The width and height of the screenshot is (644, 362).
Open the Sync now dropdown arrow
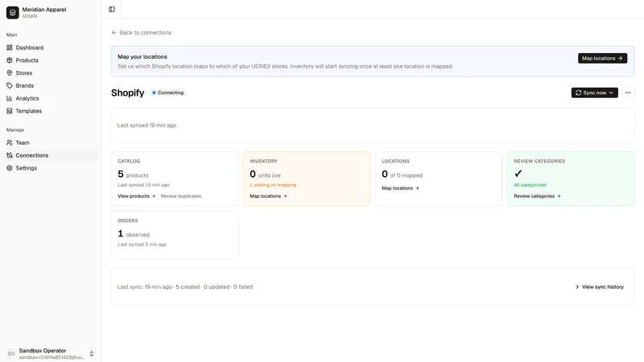tap(611, 93)
